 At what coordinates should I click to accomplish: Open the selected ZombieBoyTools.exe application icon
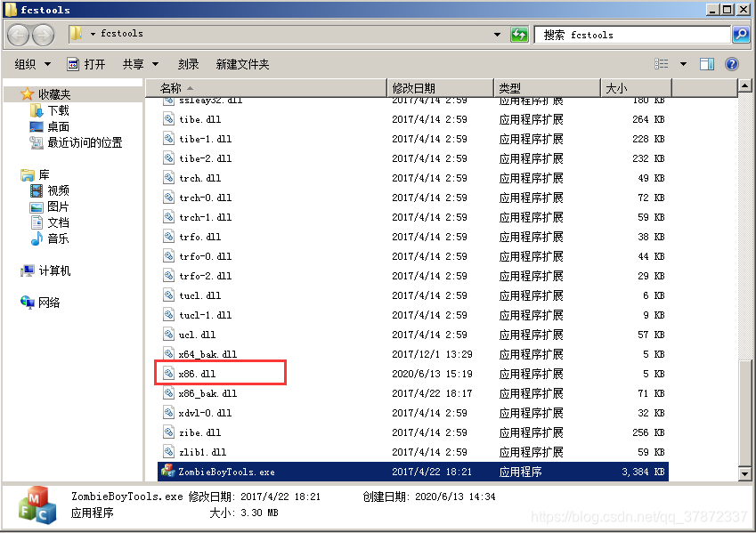[x=167, y=472]
